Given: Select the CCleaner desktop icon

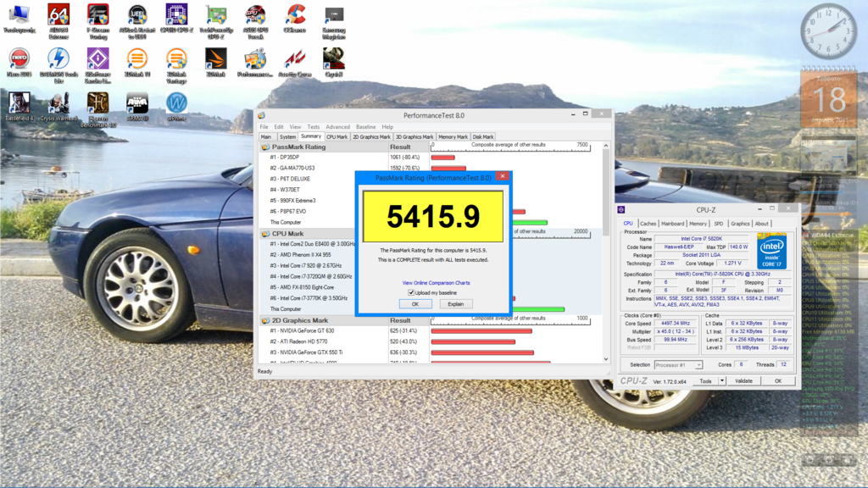Looking at the screenshot, I should 294,19.
